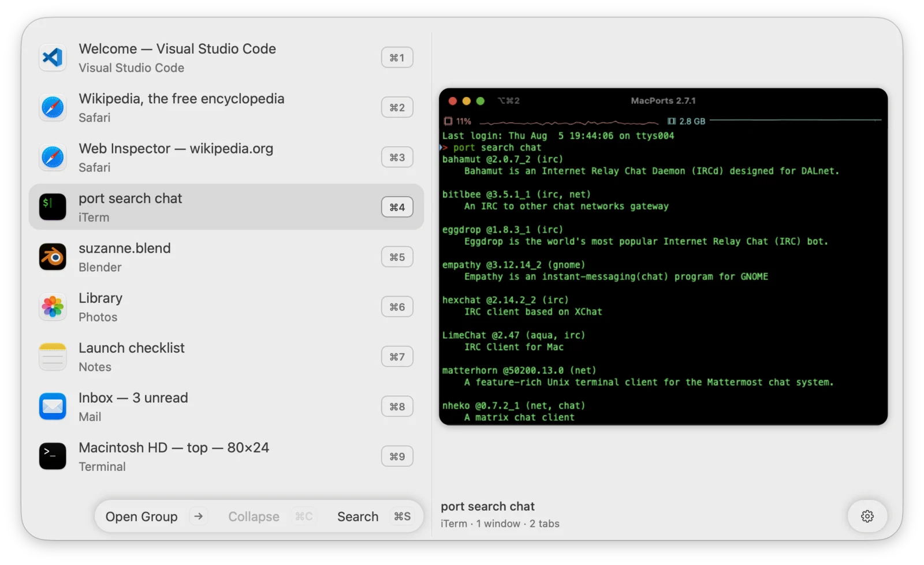Click the Notes subtitle text
Image resolution: width=924 pixels, height=565 pixels.
pos(95,367)
